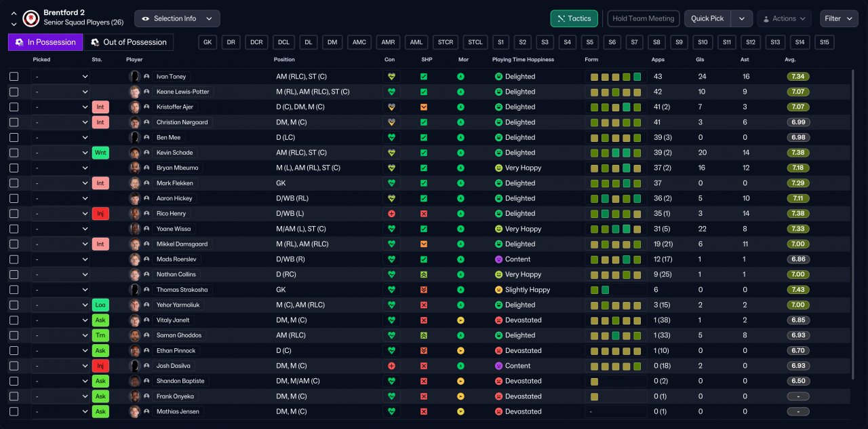Click Ben Mee's player portrait

(135, 138)
